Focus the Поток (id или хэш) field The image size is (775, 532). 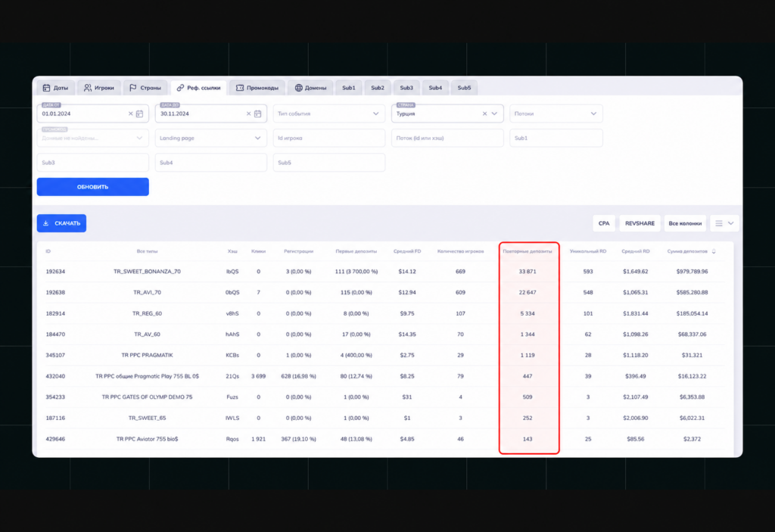tap(447, 138)
